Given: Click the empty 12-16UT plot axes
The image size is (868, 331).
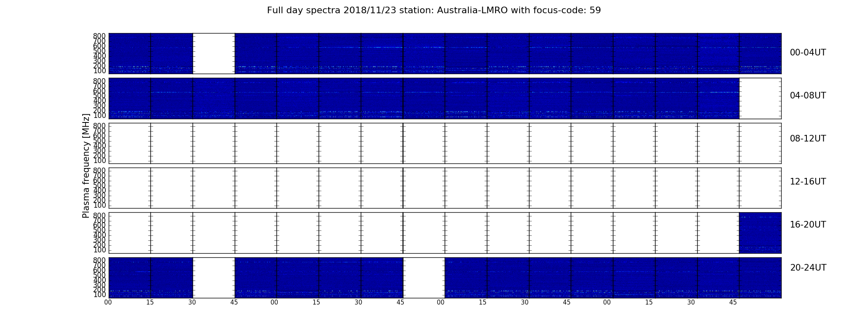Looking at the screenshot, I should pyautogui.click(x=445, y=188).
